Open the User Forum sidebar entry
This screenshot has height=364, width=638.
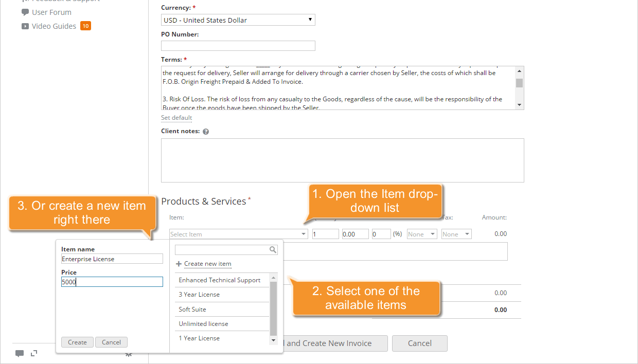[x=50, y=12]
